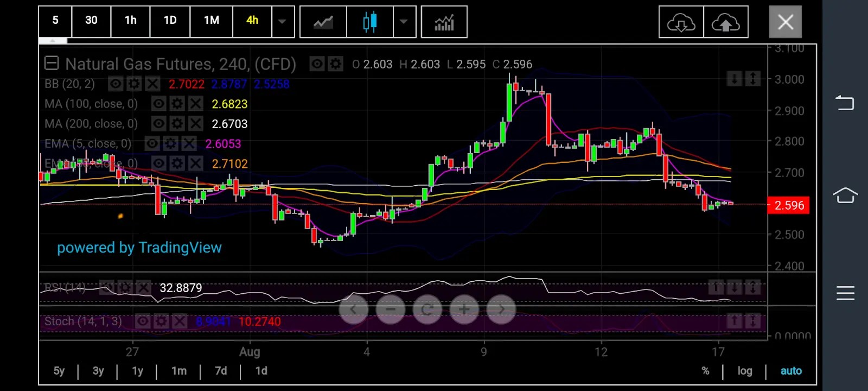
Task: Reset chart view with refresh button
Action: click(x=427, y=310)
